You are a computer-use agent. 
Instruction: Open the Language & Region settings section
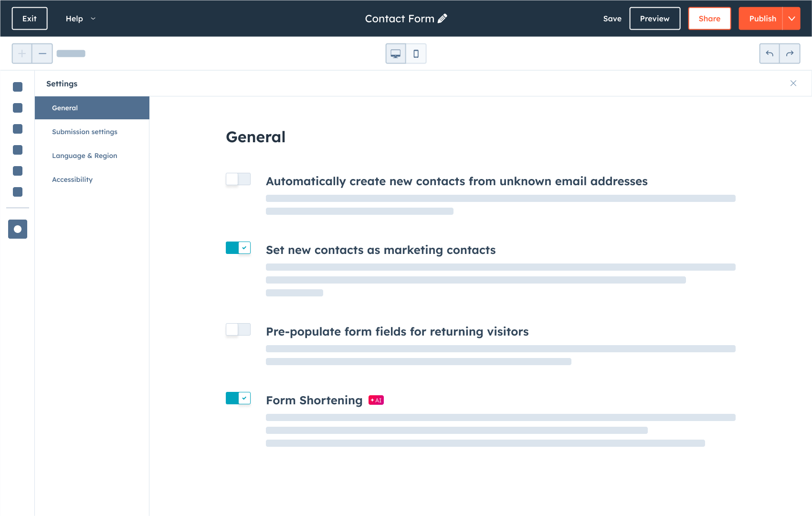click(84, 156)
